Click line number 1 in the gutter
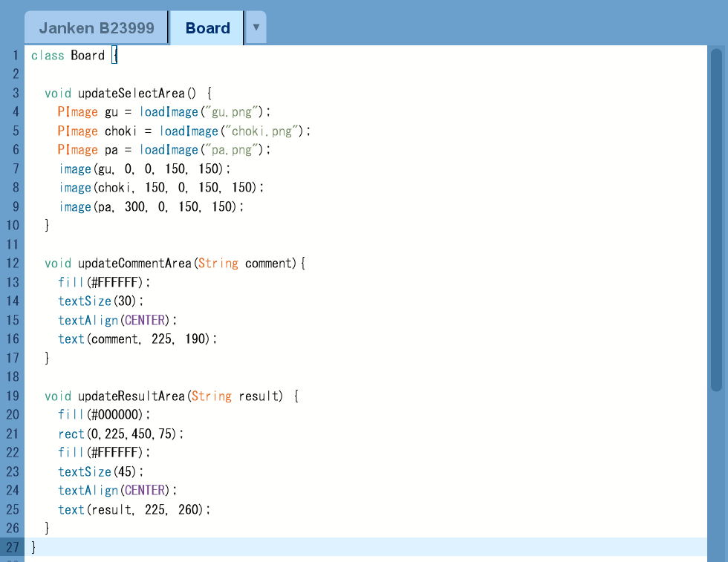Viewport: 728px width, 562px height. pyautogui.click(x=15, y=56)
